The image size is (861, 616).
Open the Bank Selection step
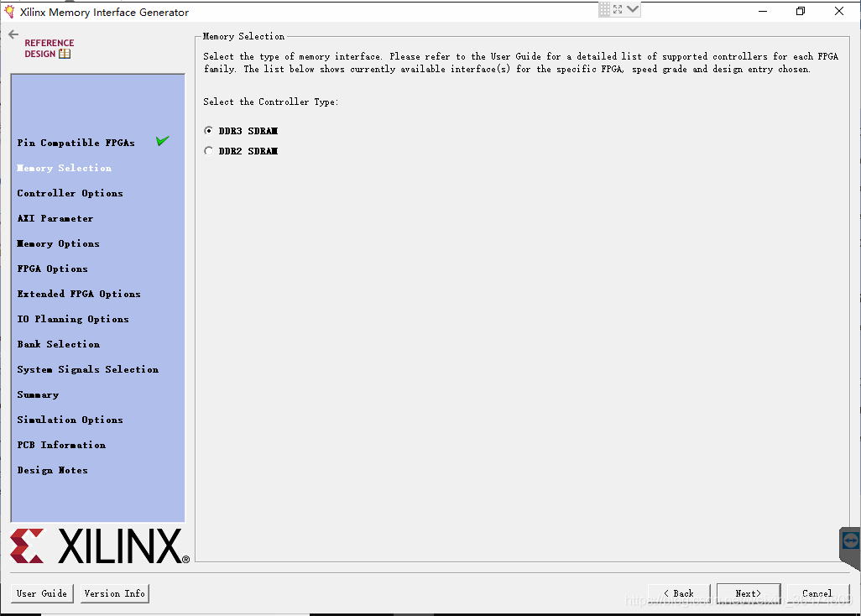tap(58, 344)
